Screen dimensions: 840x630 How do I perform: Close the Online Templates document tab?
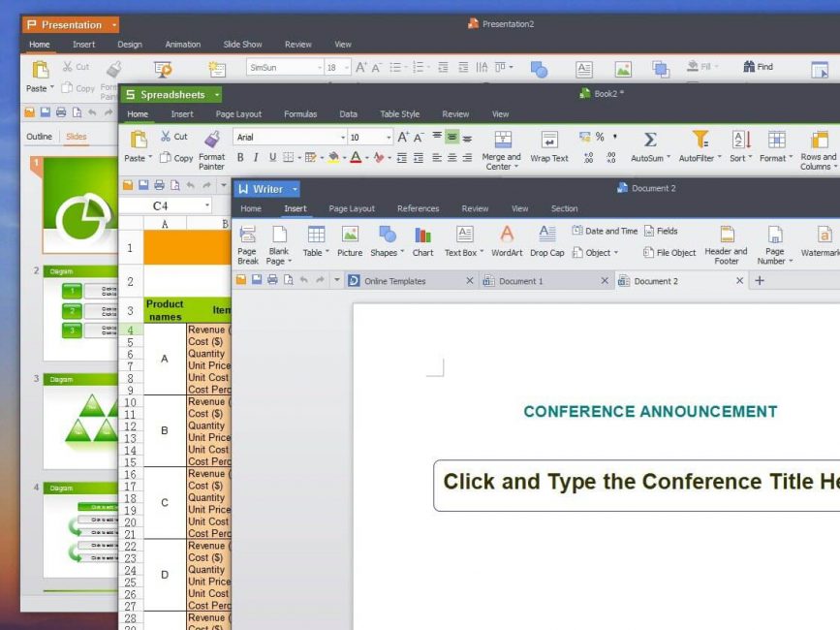click(x=469, y=280)
